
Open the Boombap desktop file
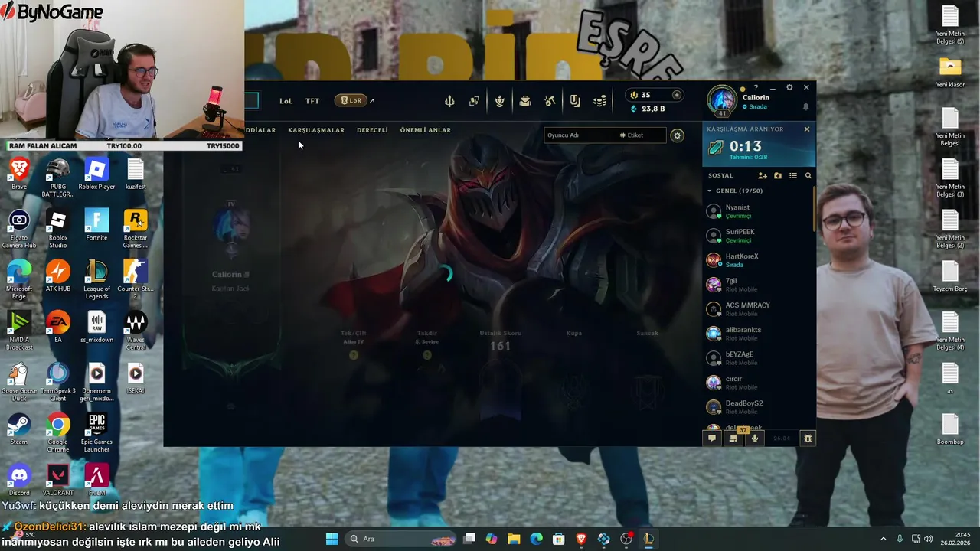point(950,429)
